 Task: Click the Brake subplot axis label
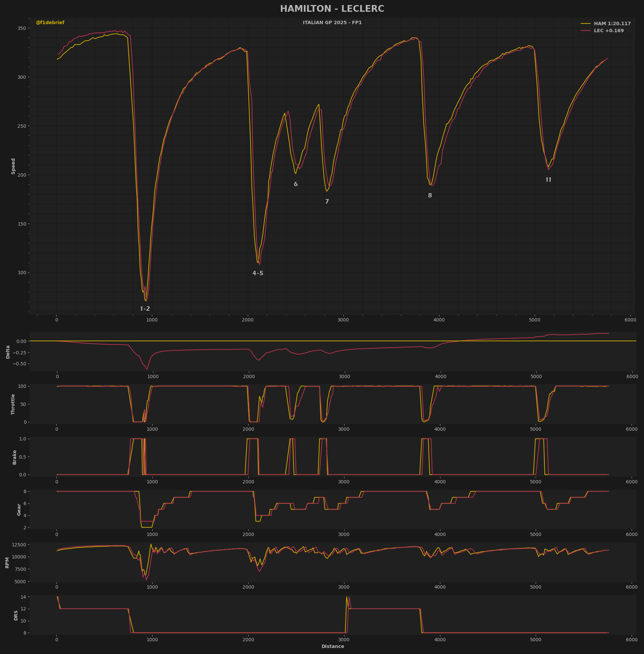click(14, 457)
